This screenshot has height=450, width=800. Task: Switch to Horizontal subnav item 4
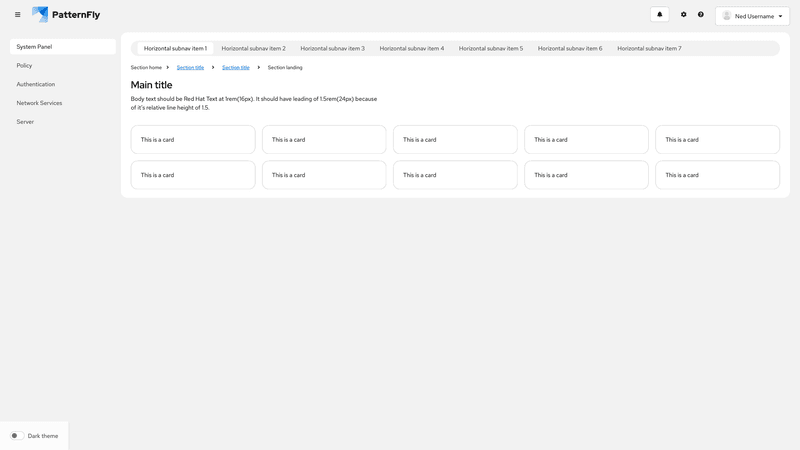tap(411, 48)
